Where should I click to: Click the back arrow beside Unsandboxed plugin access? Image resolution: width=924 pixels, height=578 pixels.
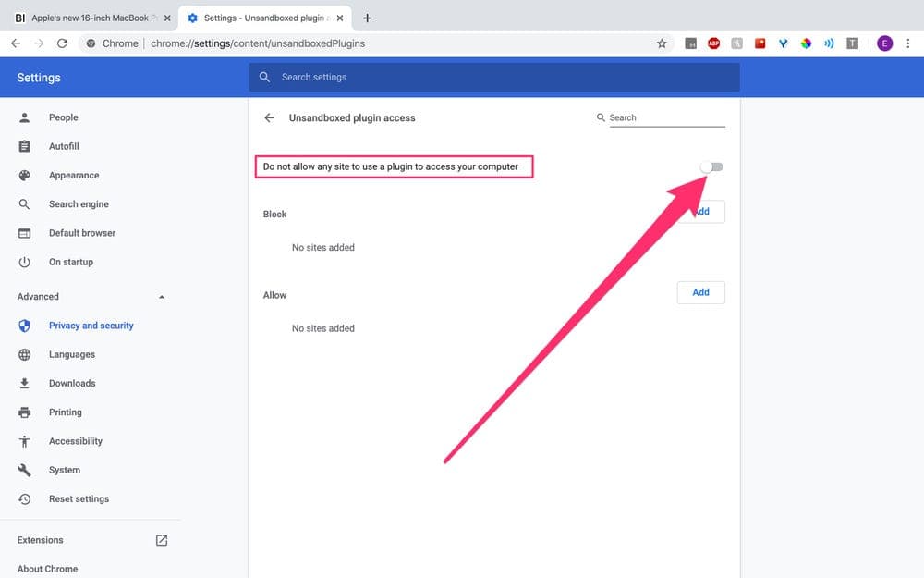269,118
